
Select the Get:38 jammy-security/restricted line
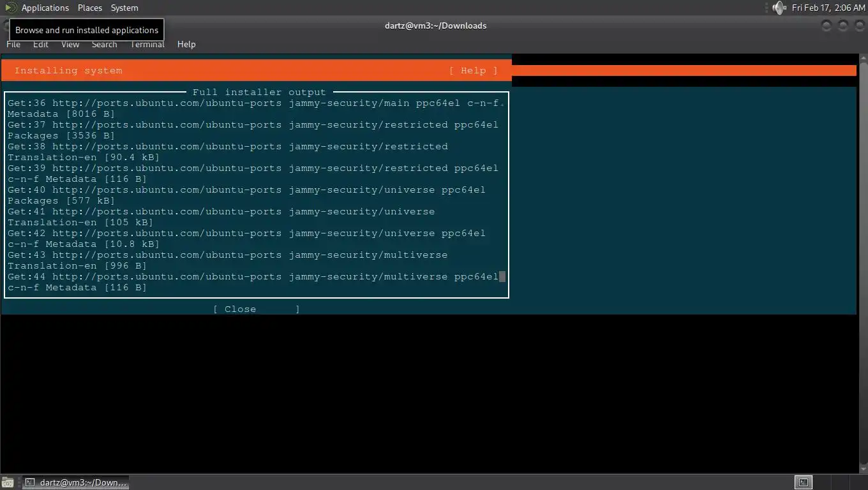228,147
